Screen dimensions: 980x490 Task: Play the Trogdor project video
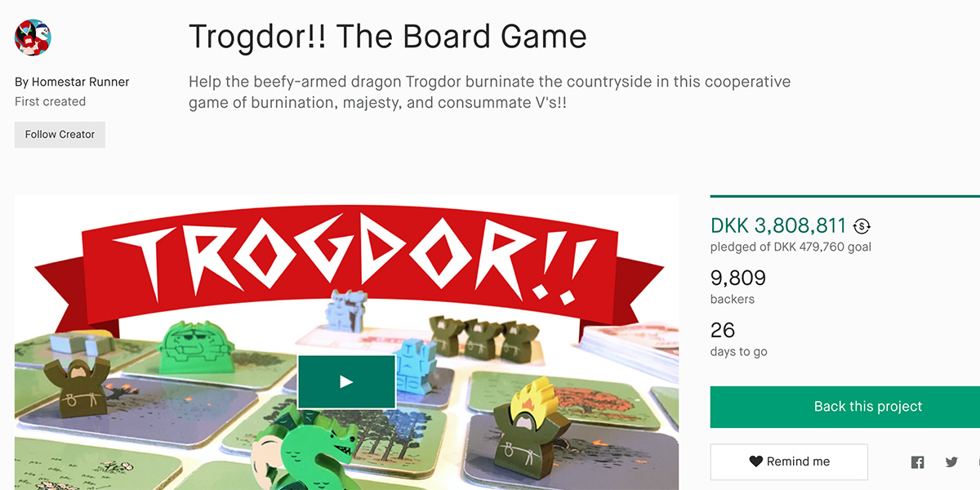point(346,381)
